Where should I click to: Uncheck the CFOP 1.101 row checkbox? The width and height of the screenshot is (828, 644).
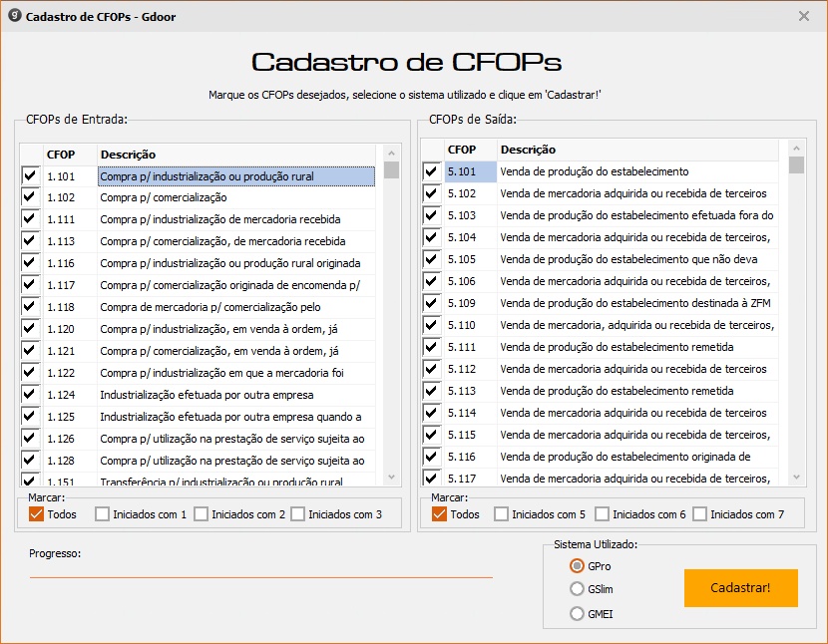[x=30, y=175]
